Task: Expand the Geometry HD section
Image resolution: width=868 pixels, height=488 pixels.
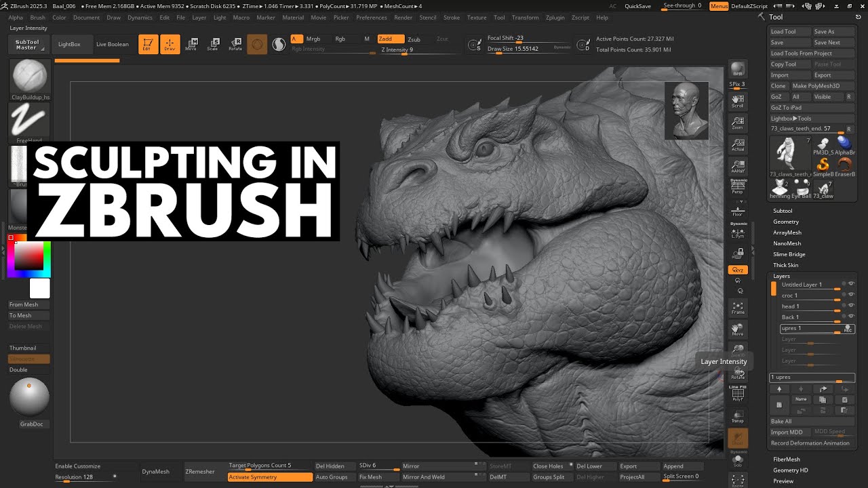Action: click(791, 470)
